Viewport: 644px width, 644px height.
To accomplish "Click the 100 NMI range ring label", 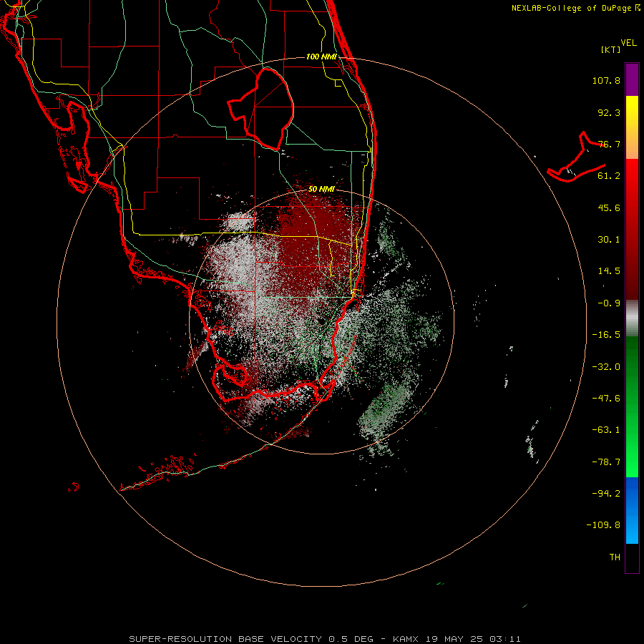I will tap(321, 57).
